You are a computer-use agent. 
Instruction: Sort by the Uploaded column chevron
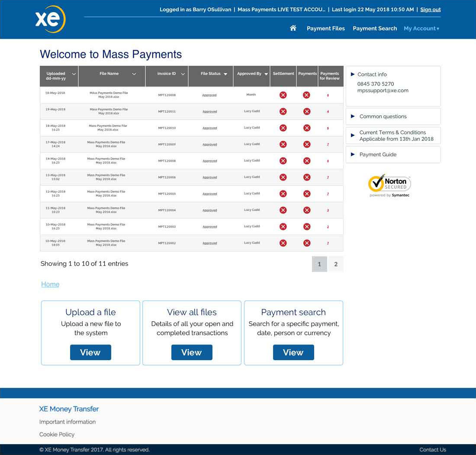pyautogui.click(x=74, y=74)
